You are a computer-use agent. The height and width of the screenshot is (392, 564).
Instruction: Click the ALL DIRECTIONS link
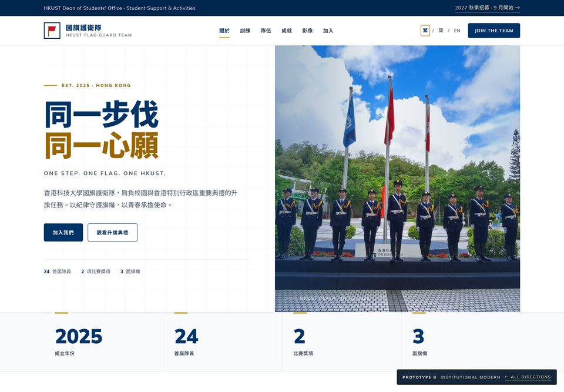coord(528,377)
